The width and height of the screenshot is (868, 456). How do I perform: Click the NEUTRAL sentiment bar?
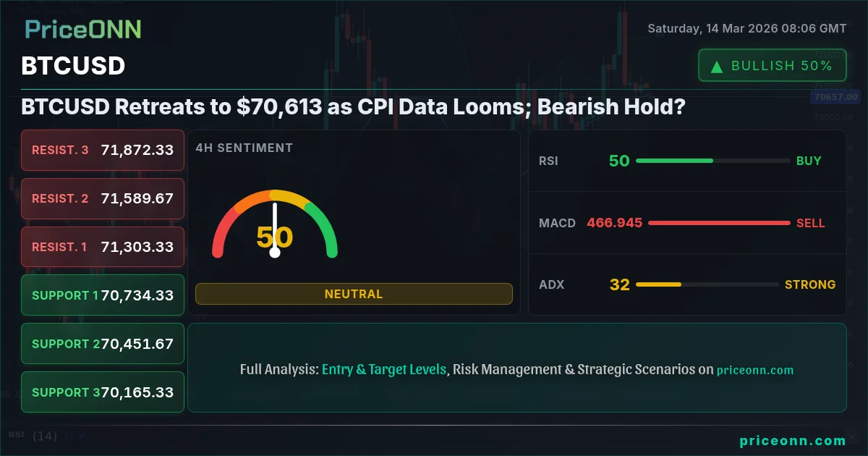(354, 294)
